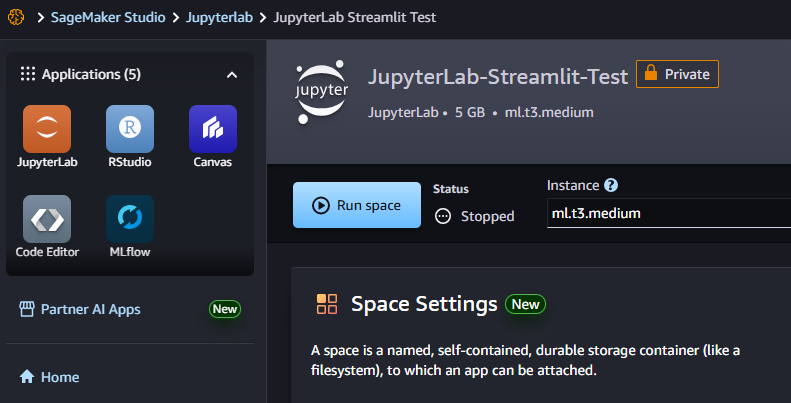The height and width of the screenshot is (403, 791).
Task: Open the MLflow application icon
Action: (x=130, y=219)
